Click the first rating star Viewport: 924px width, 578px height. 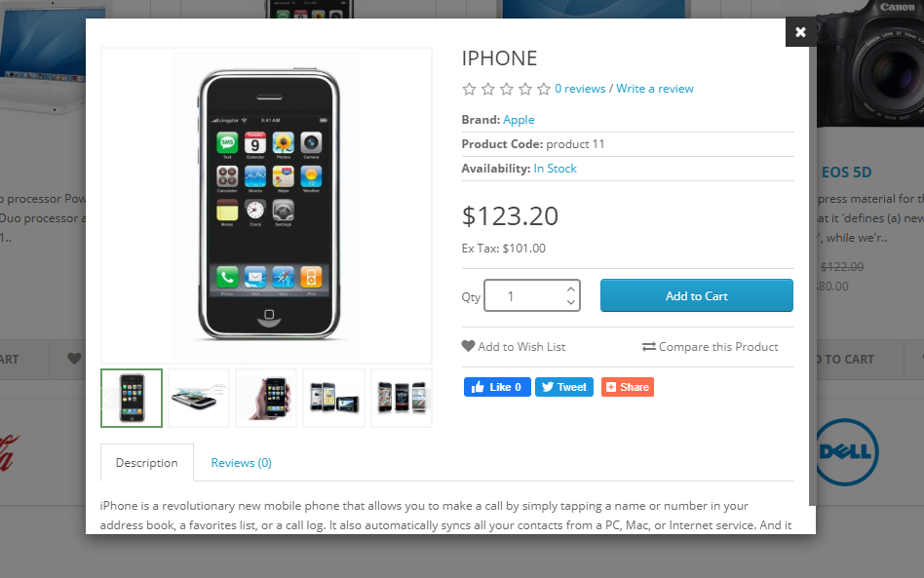(x=469, y=89)
